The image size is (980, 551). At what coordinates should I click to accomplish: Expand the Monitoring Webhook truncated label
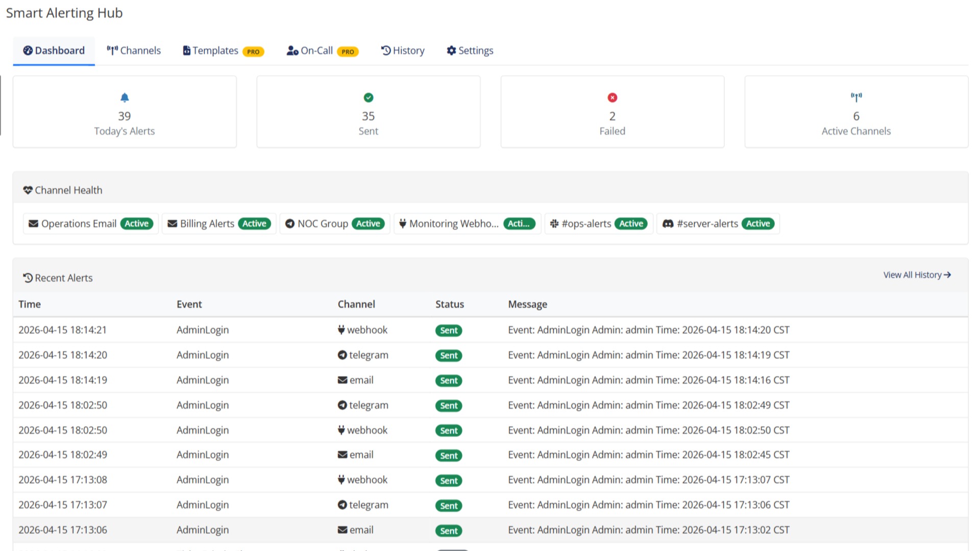[453, 223]
